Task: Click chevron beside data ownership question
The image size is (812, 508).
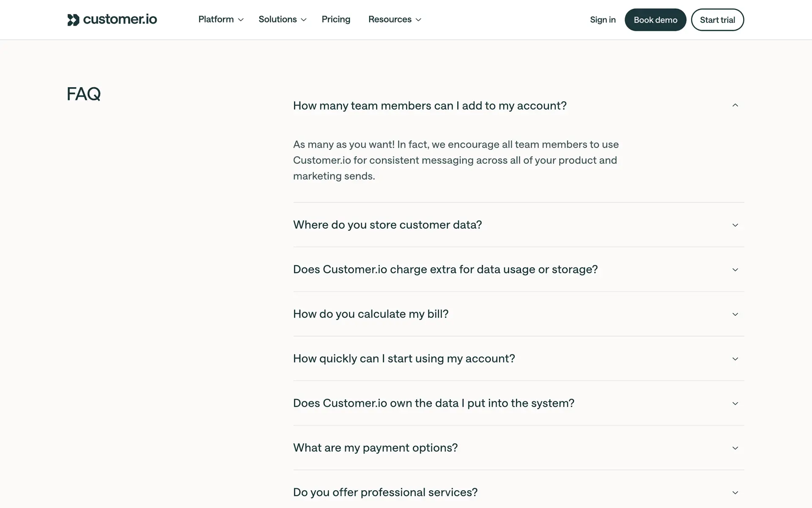Action: (x=735, y=403)
